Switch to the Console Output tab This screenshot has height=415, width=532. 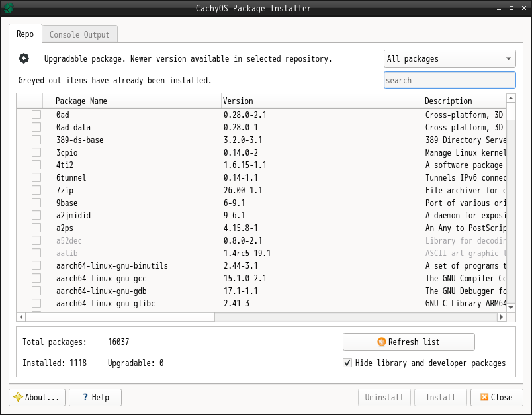point(79,34)
